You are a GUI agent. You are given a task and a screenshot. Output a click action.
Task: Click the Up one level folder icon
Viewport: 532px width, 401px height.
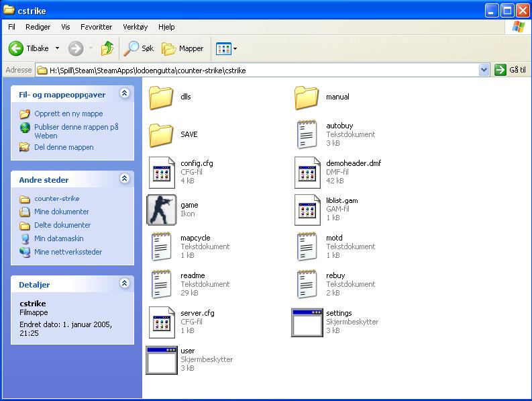(x=107, y=48)
